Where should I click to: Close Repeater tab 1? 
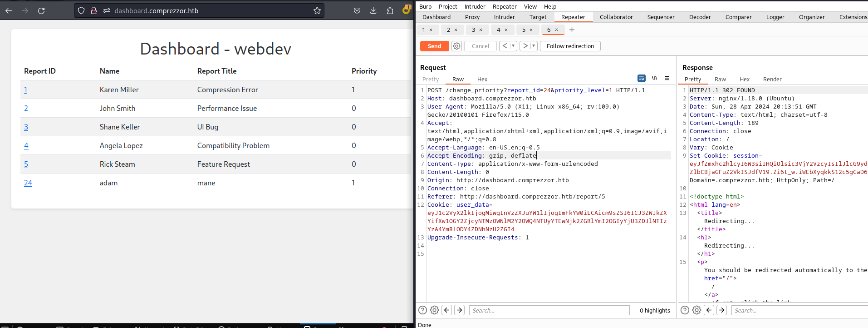431,30
